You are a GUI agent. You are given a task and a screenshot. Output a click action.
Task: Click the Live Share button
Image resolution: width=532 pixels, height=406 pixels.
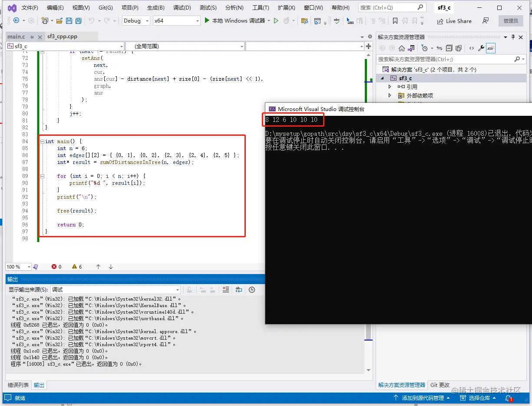(x=454, y=21)
